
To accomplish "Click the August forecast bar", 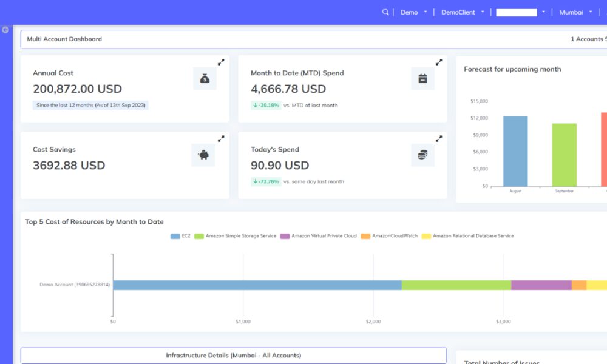I will (x=515, y=151).
